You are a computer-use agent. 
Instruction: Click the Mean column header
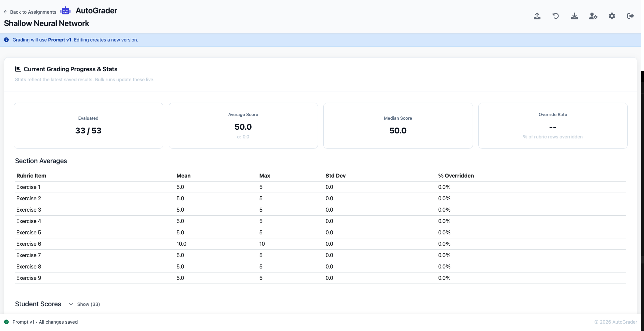tap(183, 176)
